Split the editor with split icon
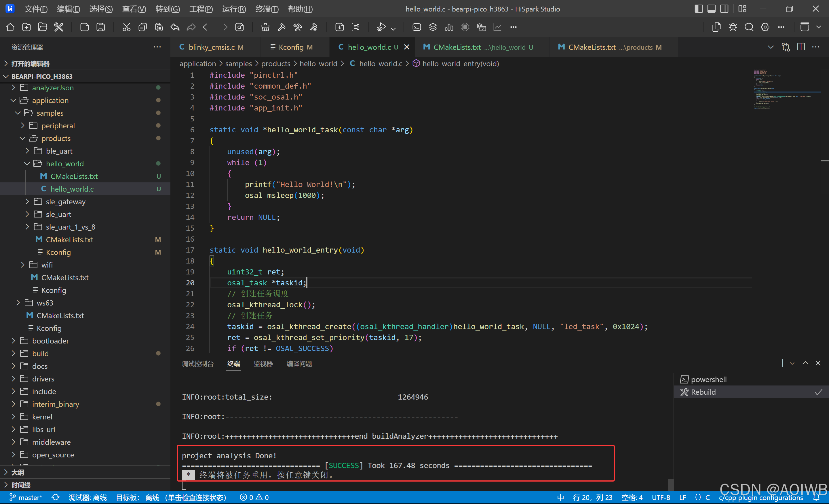This screenshot has height=504, width=829. coord(801,47)
